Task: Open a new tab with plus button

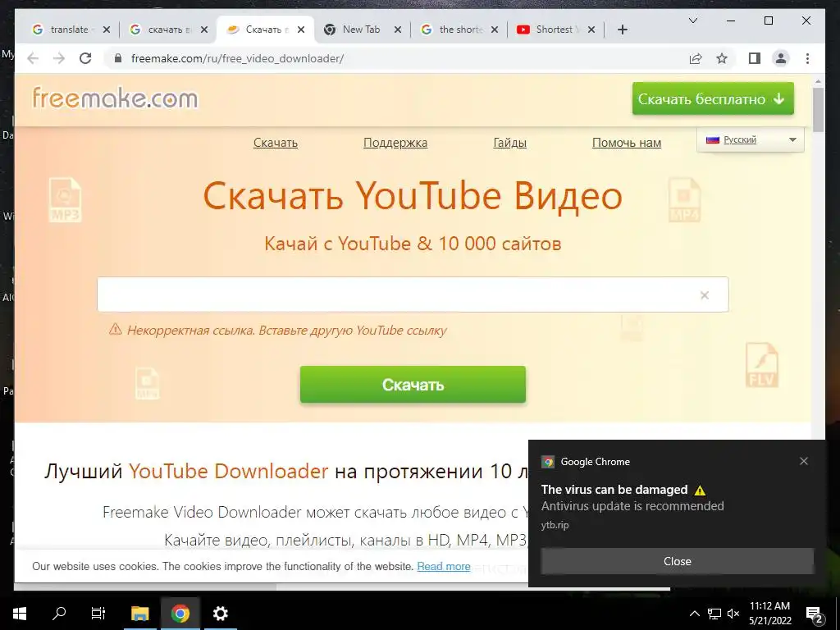Action: click(622, 30)
